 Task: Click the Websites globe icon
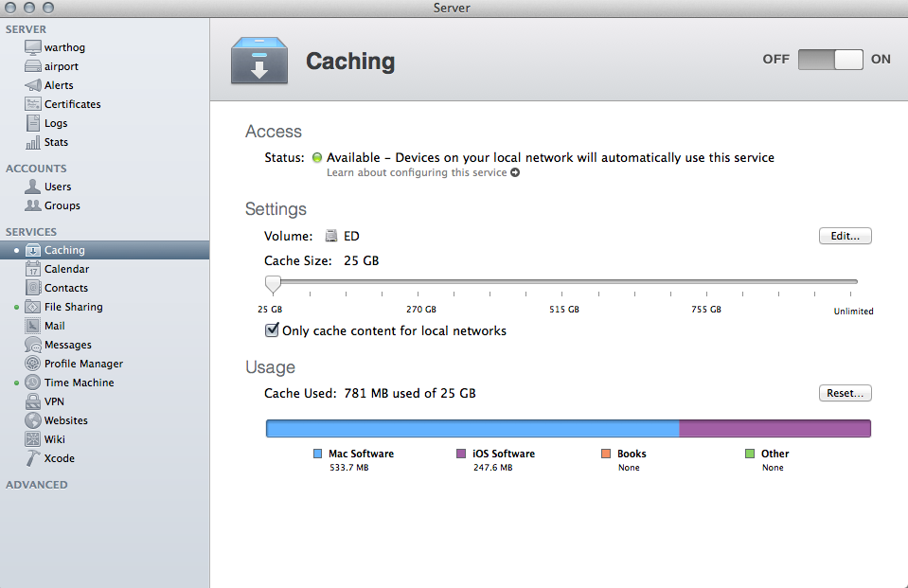coord(32,420)
